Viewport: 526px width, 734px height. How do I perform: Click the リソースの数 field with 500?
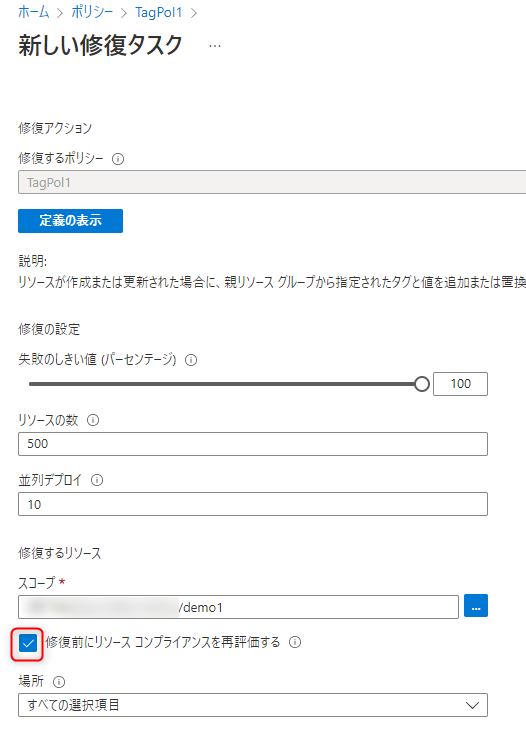[x=253, y=444]
